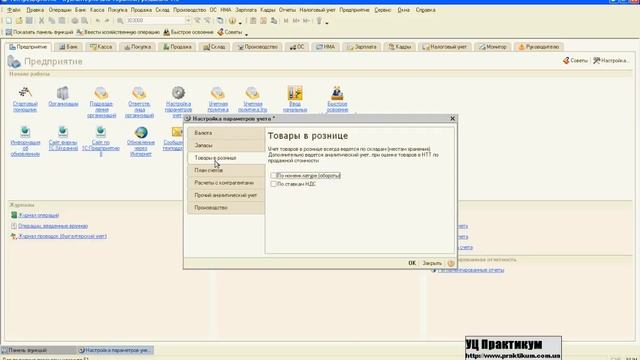
Task: Open the Производство menu
Action: (x=189, y=10)
